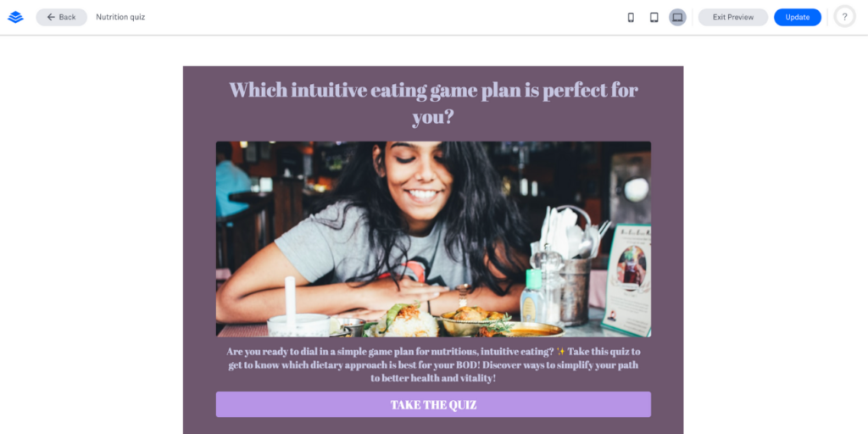Switch to mobile phone preview
The image size is (868, 434).
tap(631, 17)
